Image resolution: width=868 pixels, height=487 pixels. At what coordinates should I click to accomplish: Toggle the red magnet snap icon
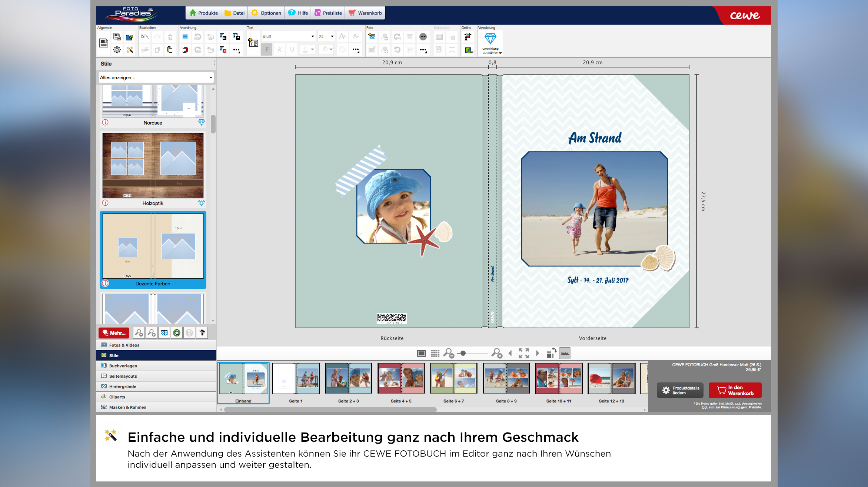[185, 49]
